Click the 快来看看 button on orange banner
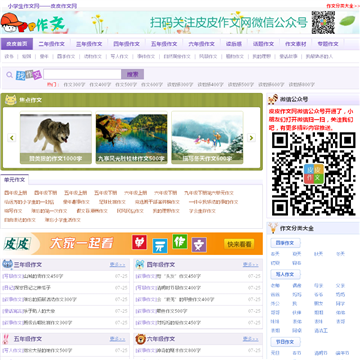The width and height of the screenshot is (360, 360). [239, 244]
